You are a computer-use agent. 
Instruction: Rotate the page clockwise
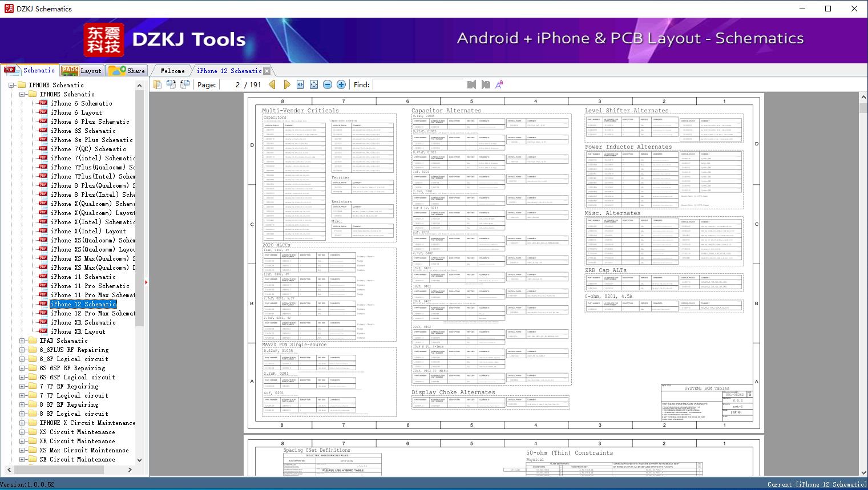(171, 84)
